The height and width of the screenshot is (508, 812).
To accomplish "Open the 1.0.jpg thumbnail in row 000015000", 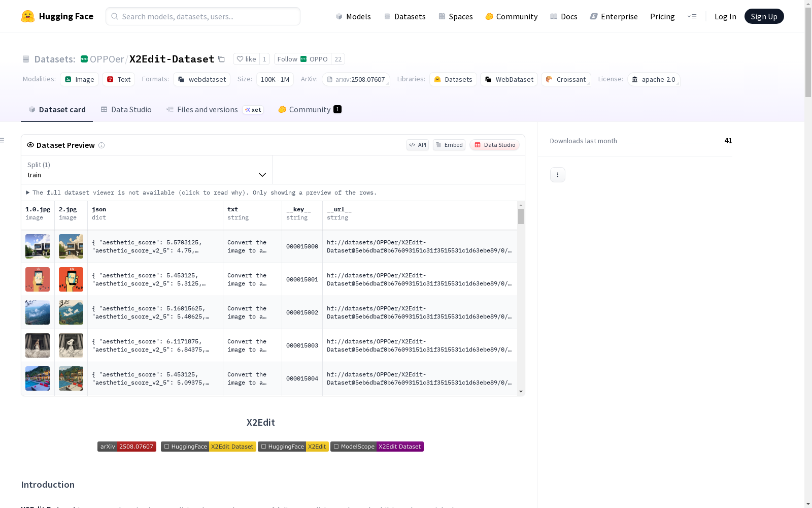I will (x=38, y=246).
